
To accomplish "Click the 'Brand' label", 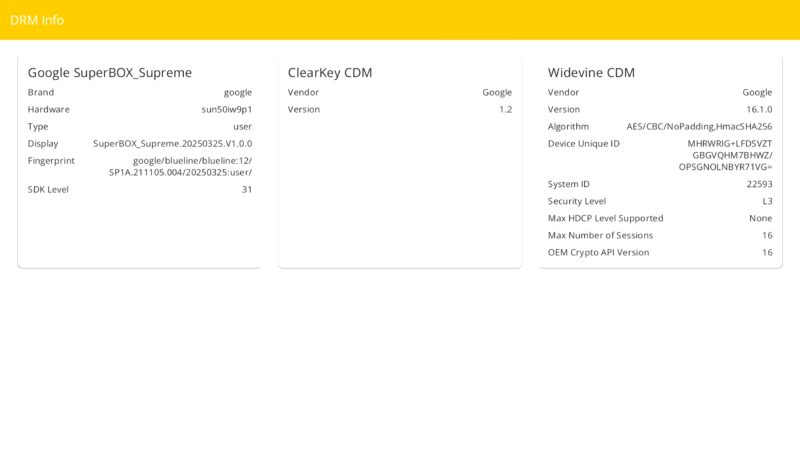I will click(41, 92).
